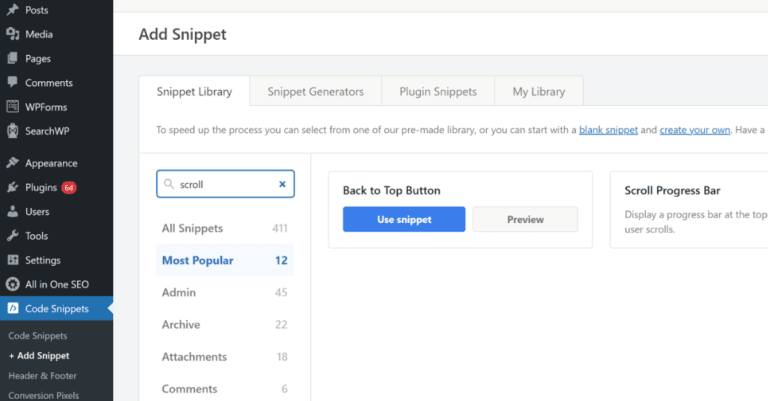Select the Attachments category
This screenshot has height=401, width=768.
[225, 356]
